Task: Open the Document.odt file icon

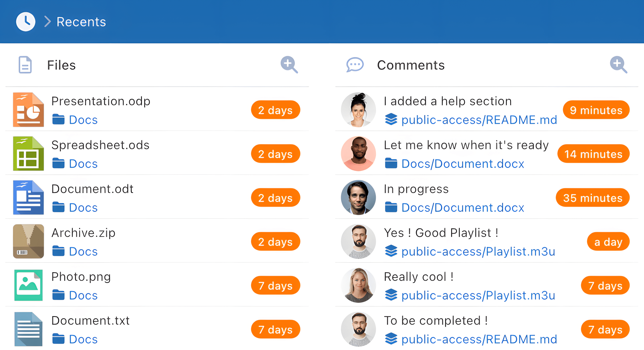Action: point(29,197)
